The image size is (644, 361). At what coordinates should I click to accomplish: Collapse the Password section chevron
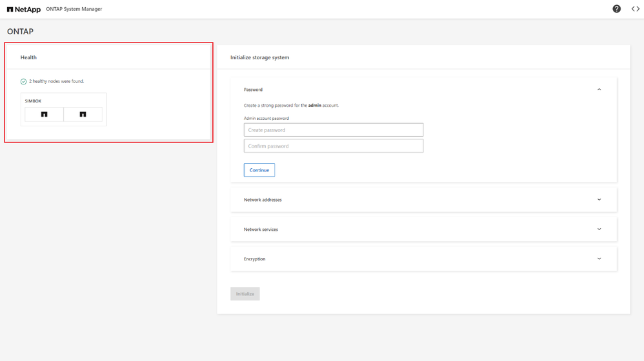(x=599, y=90)
